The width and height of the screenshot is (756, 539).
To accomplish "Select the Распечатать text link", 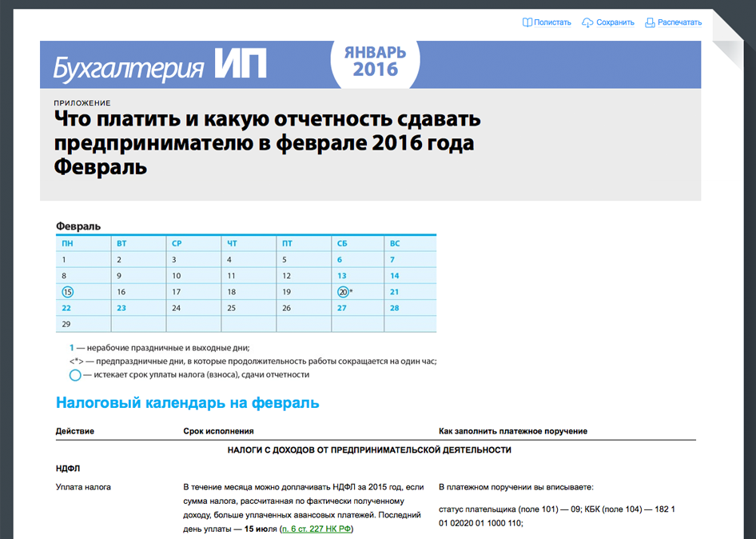I will (x=679, y=22).
